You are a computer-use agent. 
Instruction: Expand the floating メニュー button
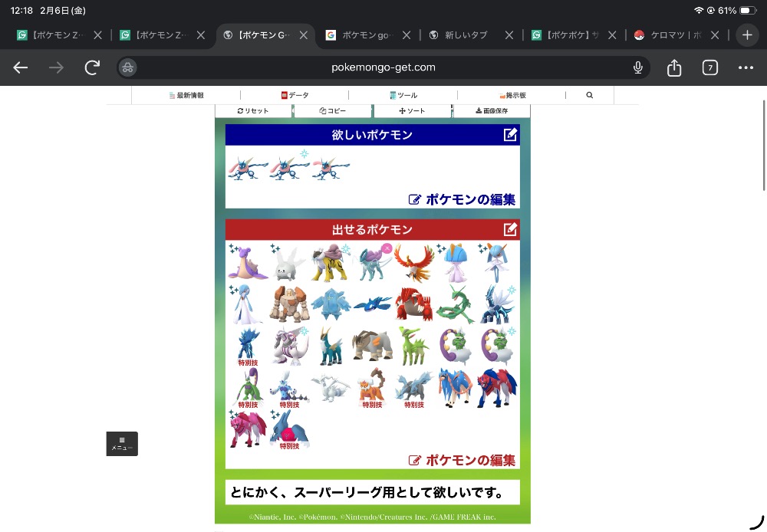[x=122, y=443]
